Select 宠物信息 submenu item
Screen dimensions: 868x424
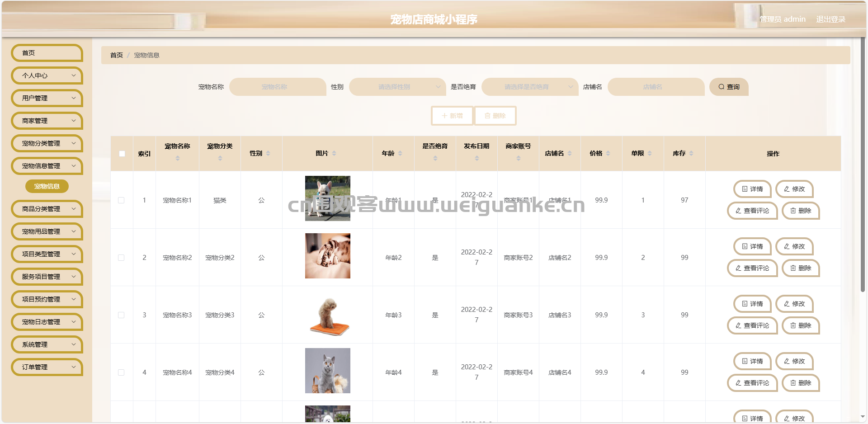pos(47,186)
